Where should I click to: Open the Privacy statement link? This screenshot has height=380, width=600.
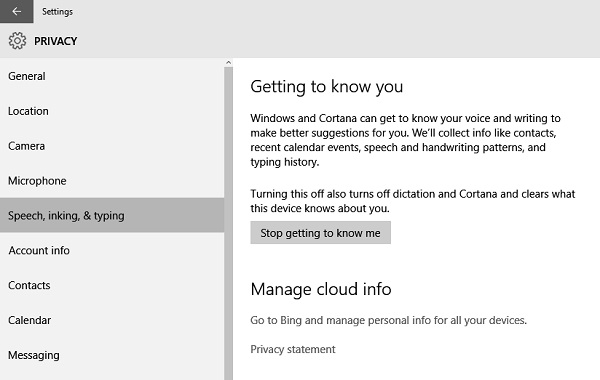[x=293, y=349]
